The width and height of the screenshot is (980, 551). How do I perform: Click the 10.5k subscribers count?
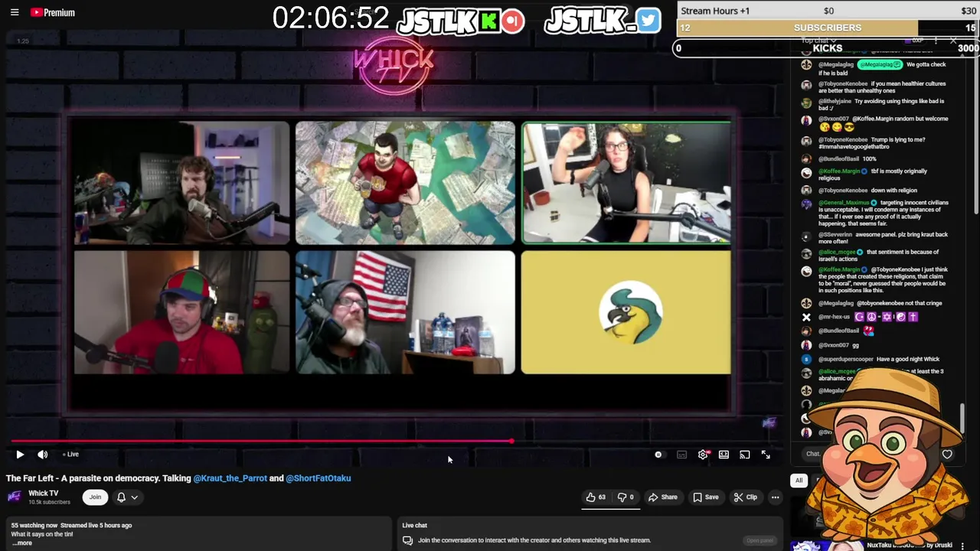pos(49,502)
